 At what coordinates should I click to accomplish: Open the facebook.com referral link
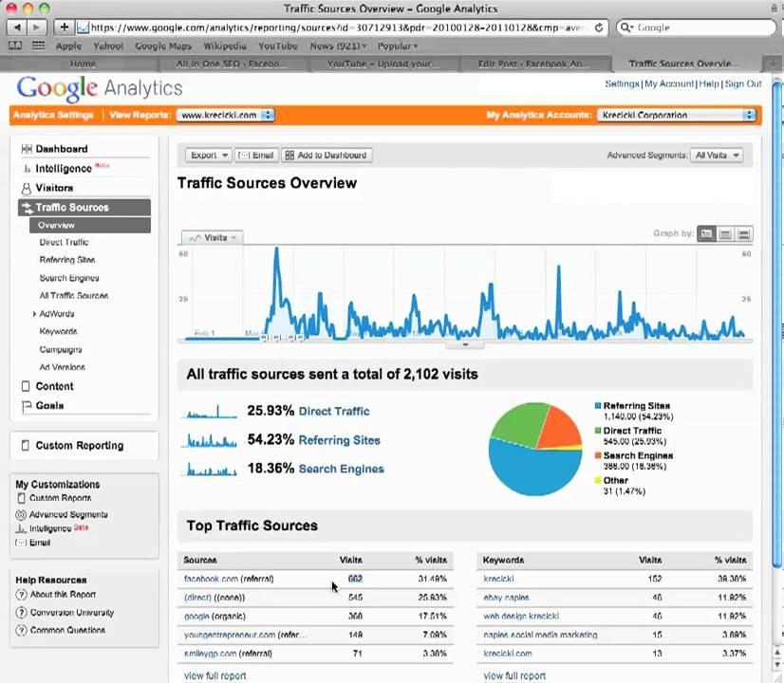(229, 579)
